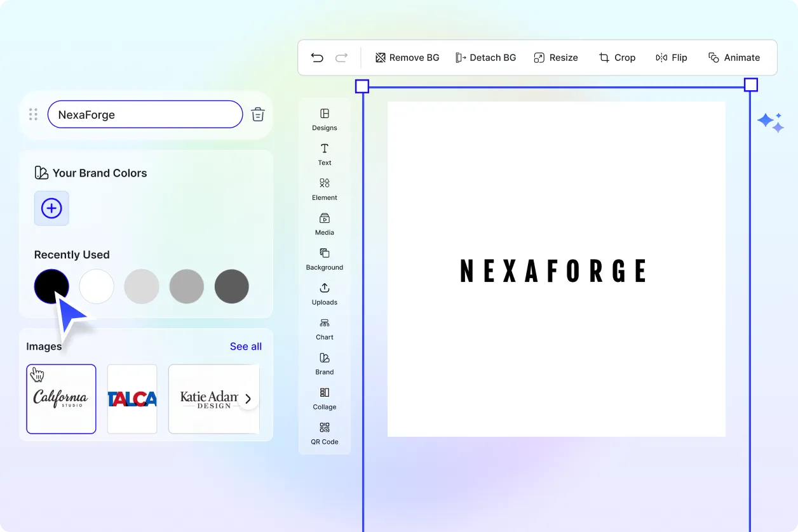Open the Background panel

[325, 258]
